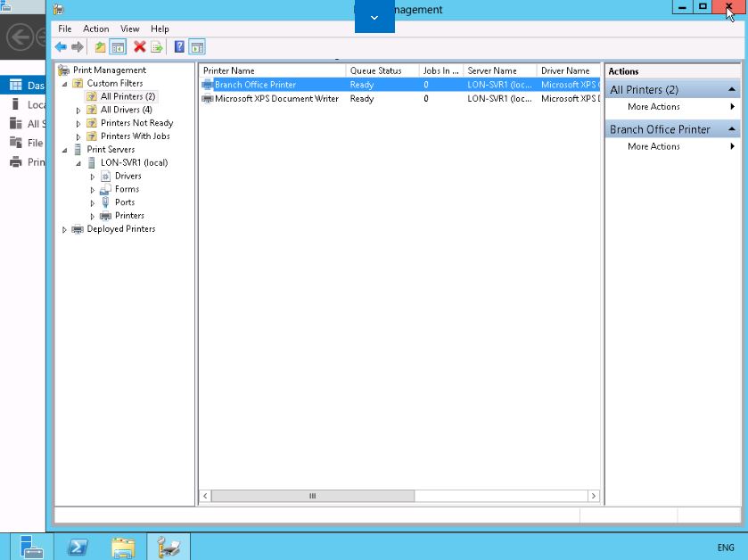The height and width of the screenshot is (560, 748).
Task: Click the Print Servers icon in tree
Action: coord(78,150)
